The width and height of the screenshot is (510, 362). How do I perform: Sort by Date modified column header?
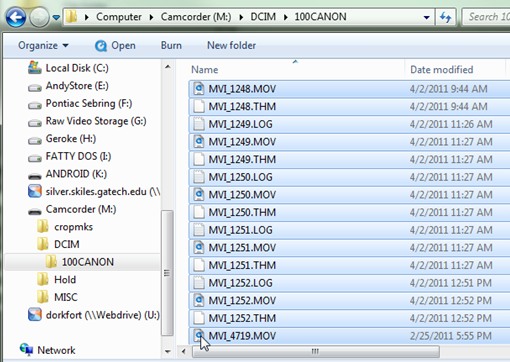(441, 70)
